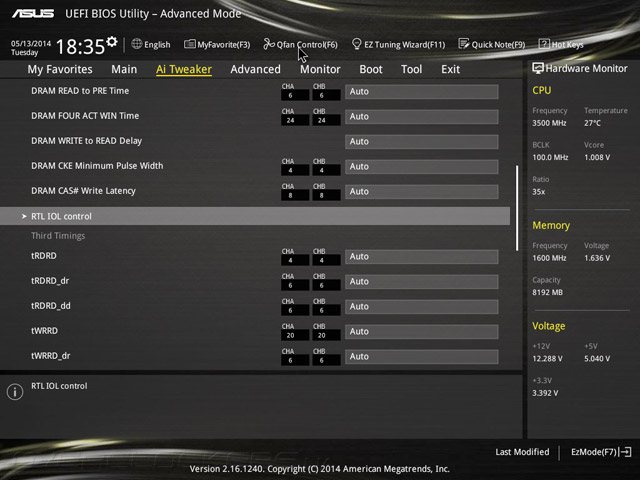Select the DRAM CAS# Write Latency label
The height and width of the screenshot is (480, 640).
click(83, 191)
